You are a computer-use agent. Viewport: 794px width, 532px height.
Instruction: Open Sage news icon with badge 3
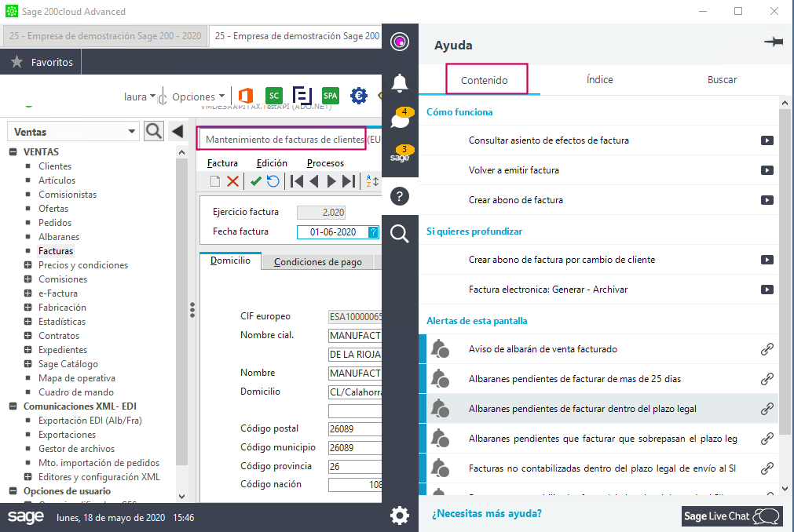[x=401, y=154]
